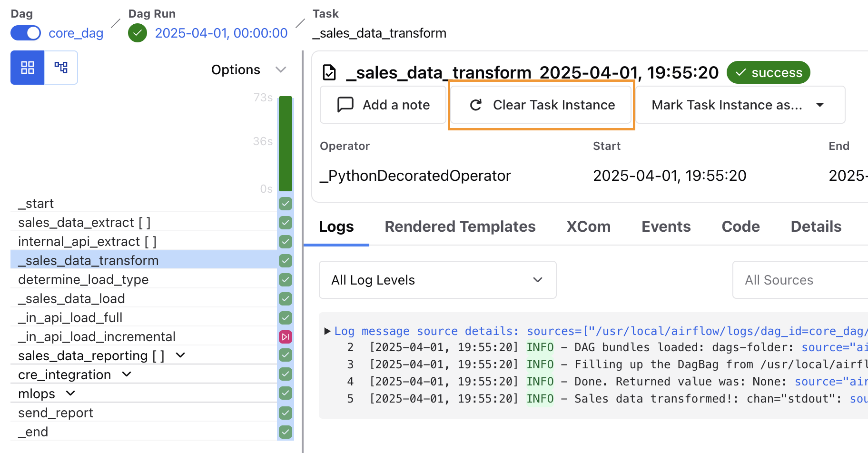Pause the core_dag using the toggle

point(25,33)
